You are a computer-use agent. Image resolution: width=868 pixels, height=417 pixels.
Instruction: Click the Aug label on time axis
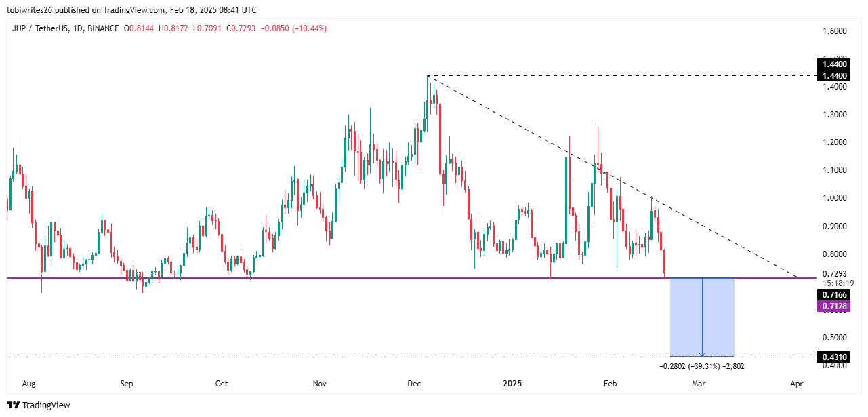click(x=28, y=384)
